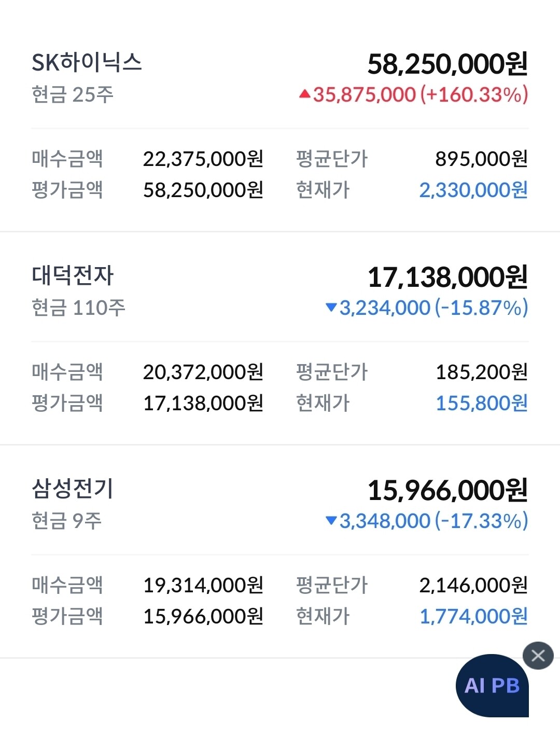
Task: Select 삼성전기 current price 1,774,000원
Action: (473, 616)
